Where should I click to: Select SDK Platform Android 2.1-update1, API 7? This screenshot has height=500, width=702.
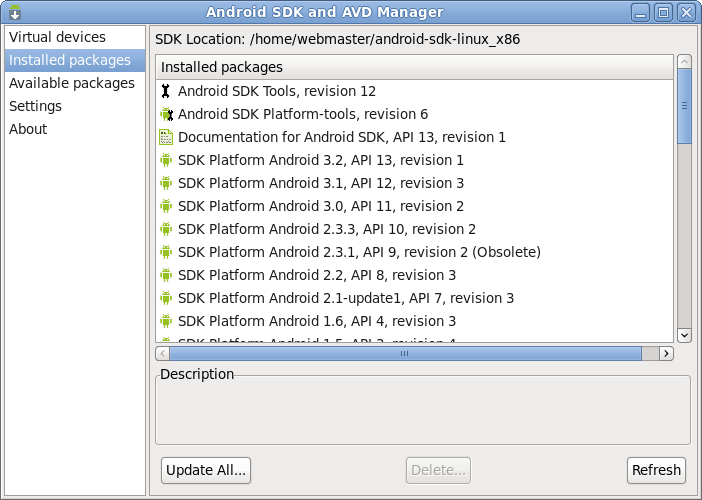point(415,298)
